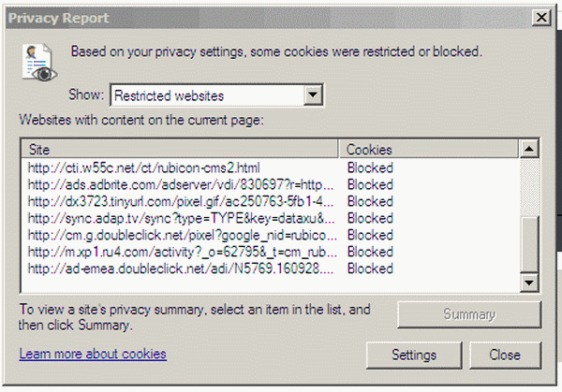
Task: Open the Settings button
Action: pyautogui.click(x=414, y=356)
